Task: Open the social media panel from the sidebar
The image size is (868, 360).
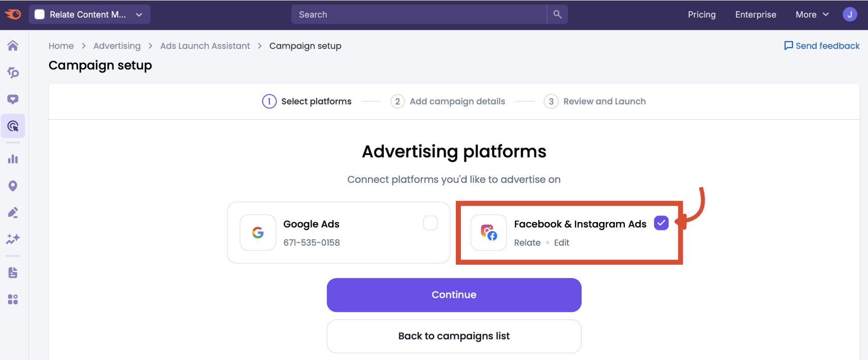Action: tap(13, 99)
